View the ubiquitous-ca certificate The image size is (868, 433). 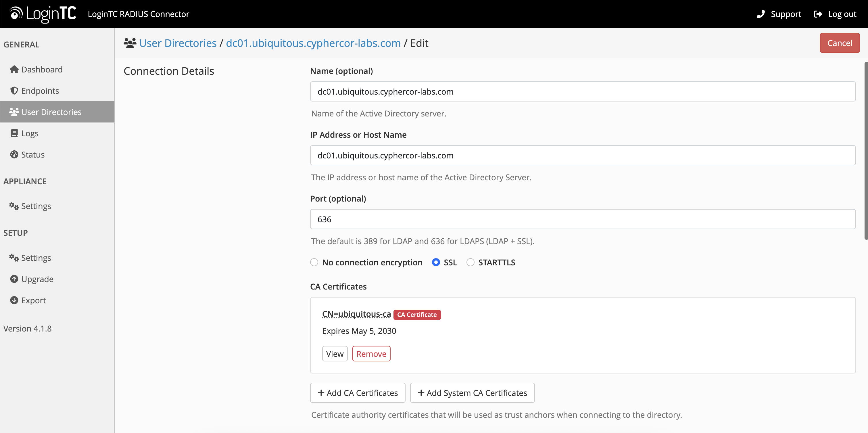335,353
